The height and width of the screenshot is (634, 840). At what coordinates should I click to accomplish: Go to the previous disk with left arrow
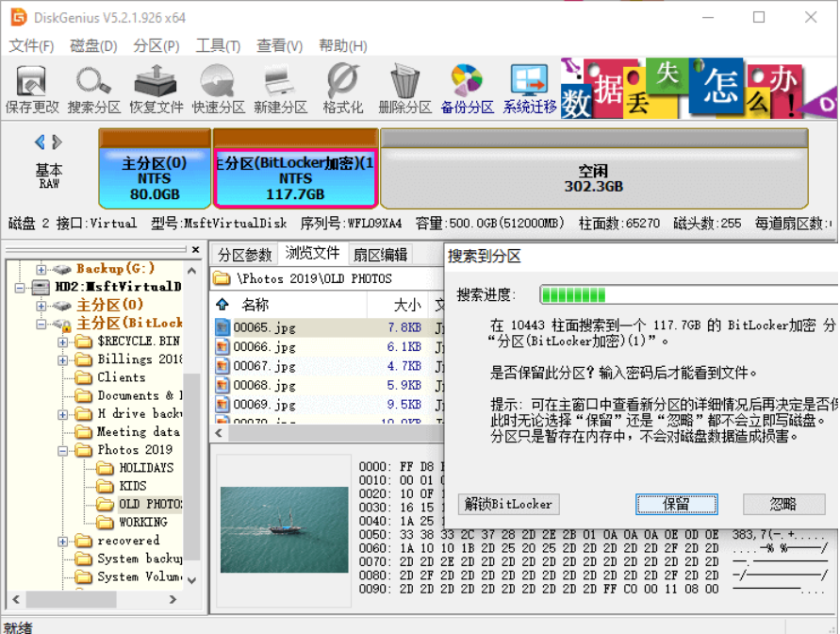point(40,142)
